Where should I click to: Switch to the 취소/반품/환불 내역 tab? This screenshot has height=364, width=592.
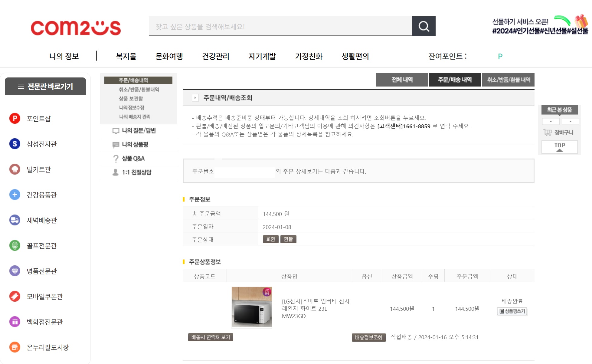(508, 80)
